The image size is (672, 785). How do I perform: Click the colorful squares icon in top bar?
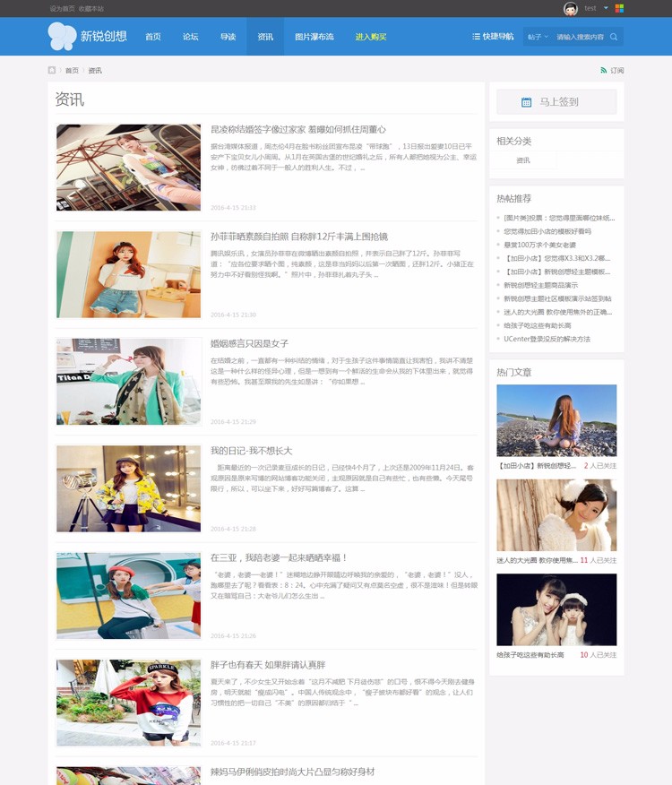[619, 8]
